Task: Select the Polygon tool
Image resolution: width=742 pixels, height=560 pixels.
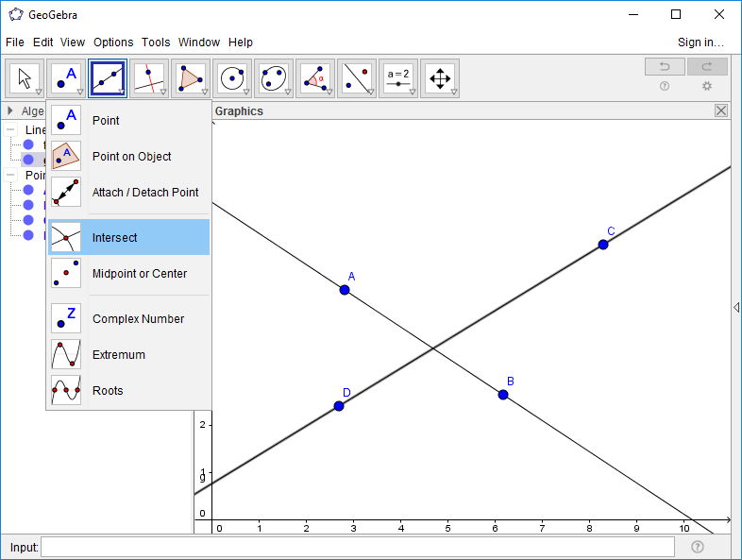Action: (191, 78)
